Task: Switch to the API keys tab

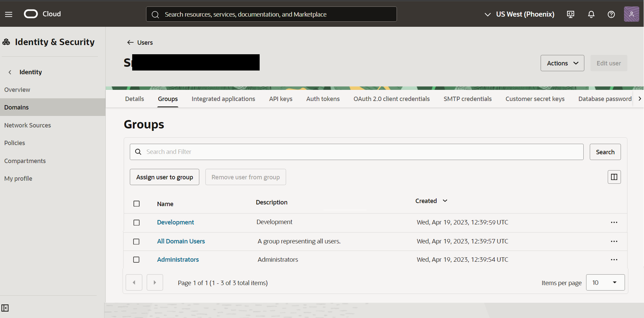Action: click(281, 99)
